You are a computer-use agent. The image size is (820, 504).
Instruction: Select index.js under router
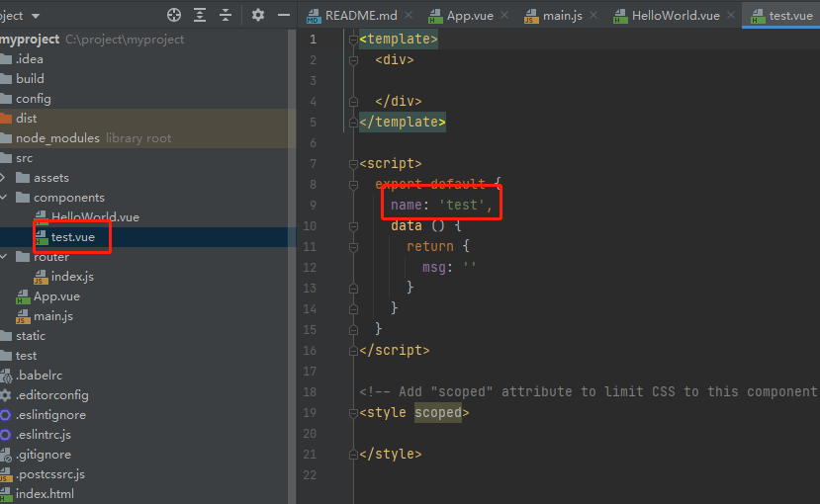click(72, 277)
